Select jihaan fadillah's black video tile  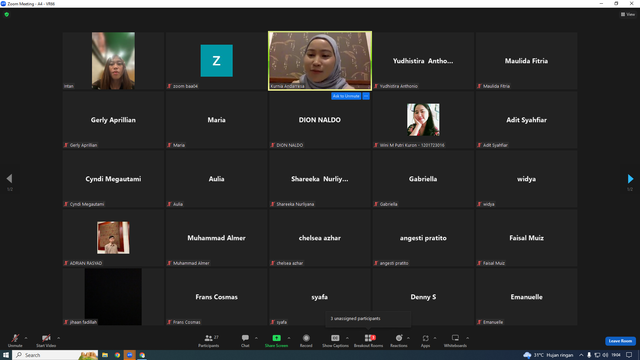point(113,297)
